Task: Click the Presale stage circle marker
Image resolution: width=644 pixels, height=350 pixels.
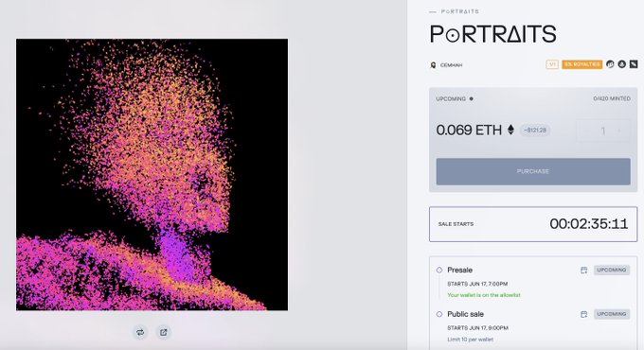Action: [439, 270]
